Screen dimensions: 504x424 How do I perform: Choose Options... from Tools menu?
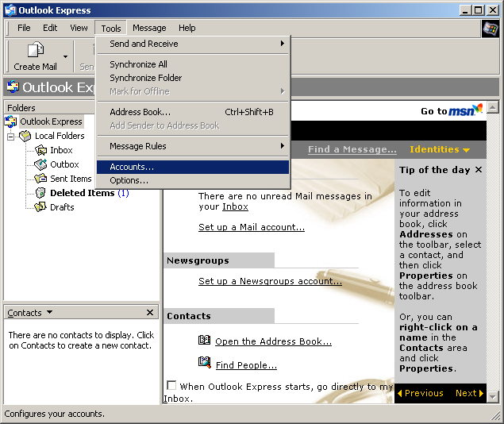(x=193, y=181)
